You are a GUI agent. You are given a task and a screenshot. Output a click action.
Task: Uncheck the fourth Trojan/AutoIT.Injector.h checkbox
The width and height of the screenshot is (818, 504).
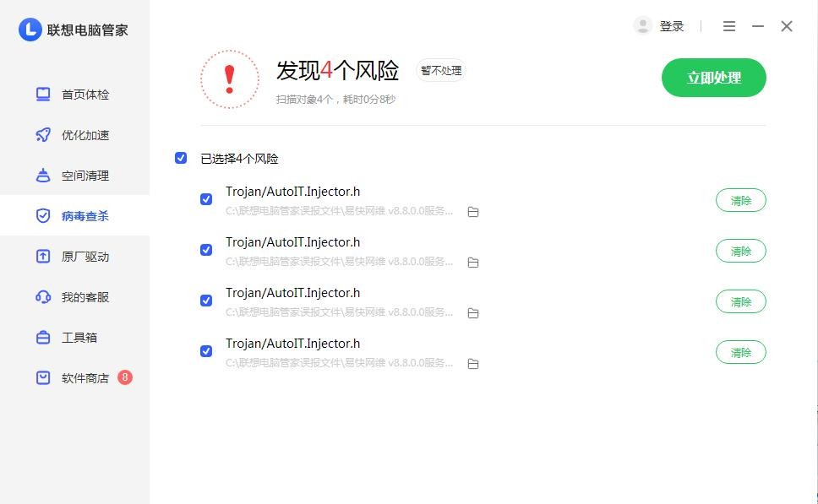(x=206, y=350)
